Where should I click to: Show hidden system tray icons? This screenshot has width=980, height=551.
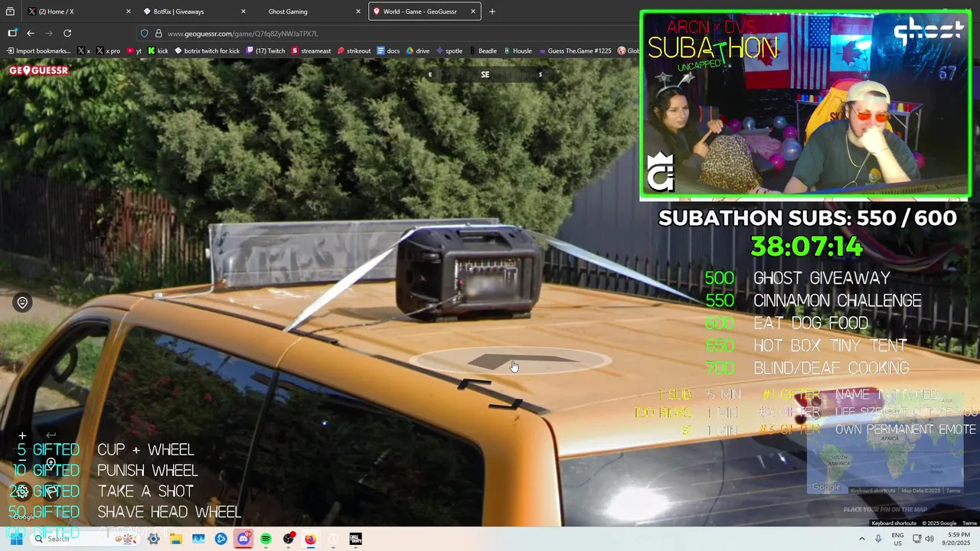pos(862,539)
